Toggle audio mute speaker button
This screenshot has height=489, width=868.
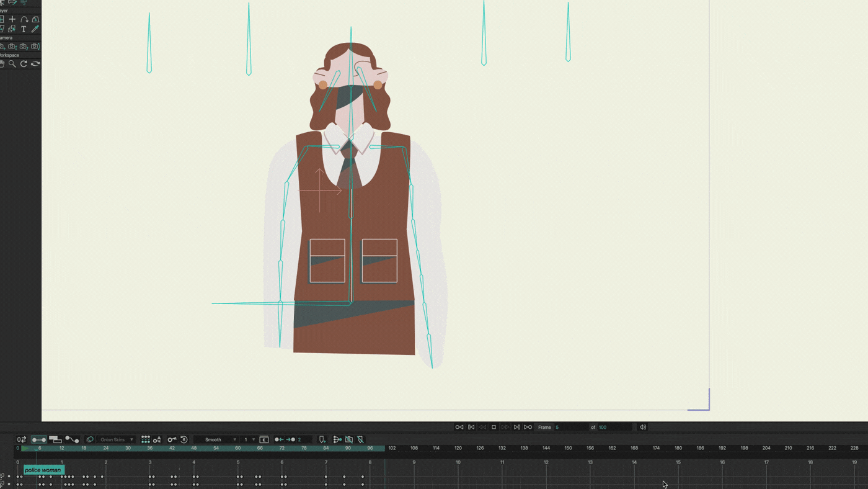(643, 427)
